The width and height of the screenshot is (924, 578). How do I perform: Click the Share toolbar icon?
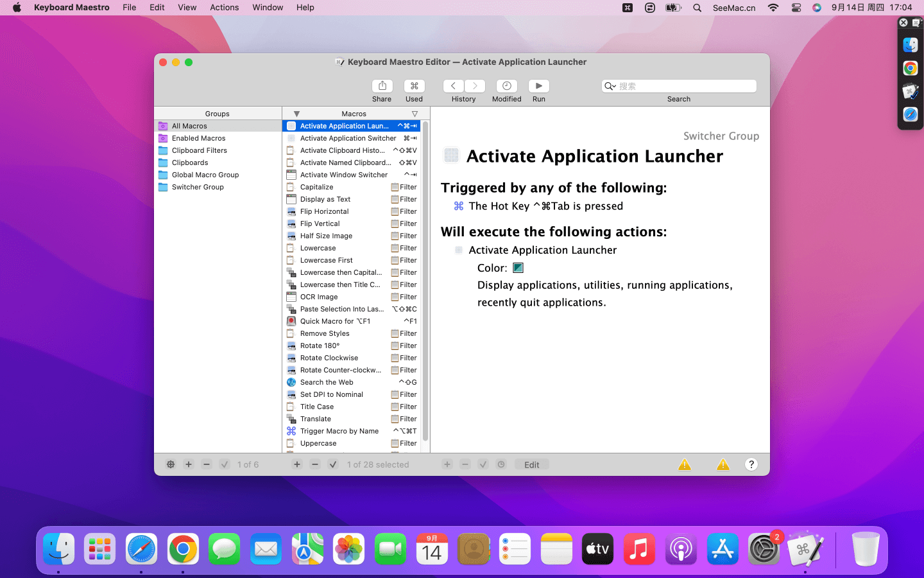(x=382, y=86)
